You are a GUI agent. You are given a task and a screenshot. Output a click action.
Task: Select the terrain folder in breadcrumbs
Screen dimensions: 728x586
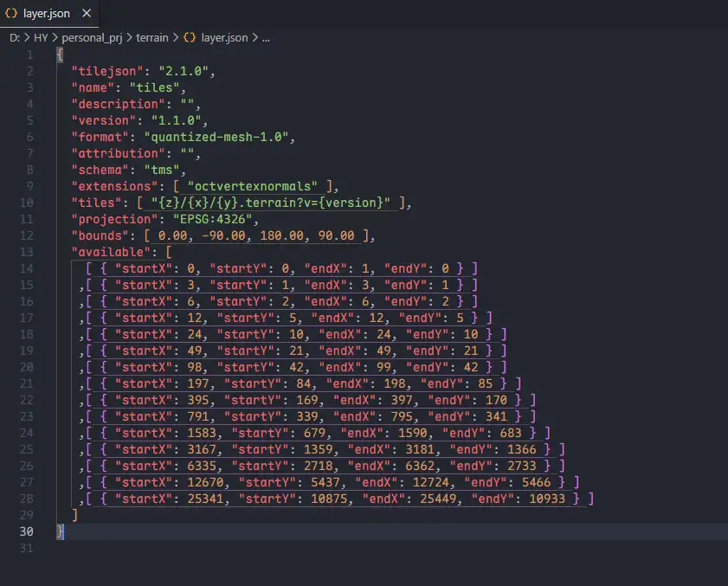click(151, 38)
